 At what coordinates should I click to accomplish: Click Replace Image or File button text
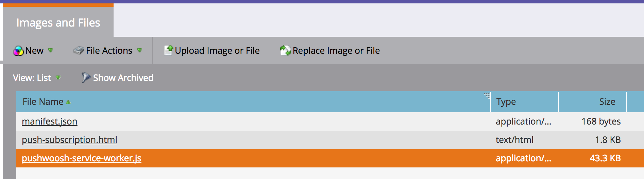[x=336, y=51]
